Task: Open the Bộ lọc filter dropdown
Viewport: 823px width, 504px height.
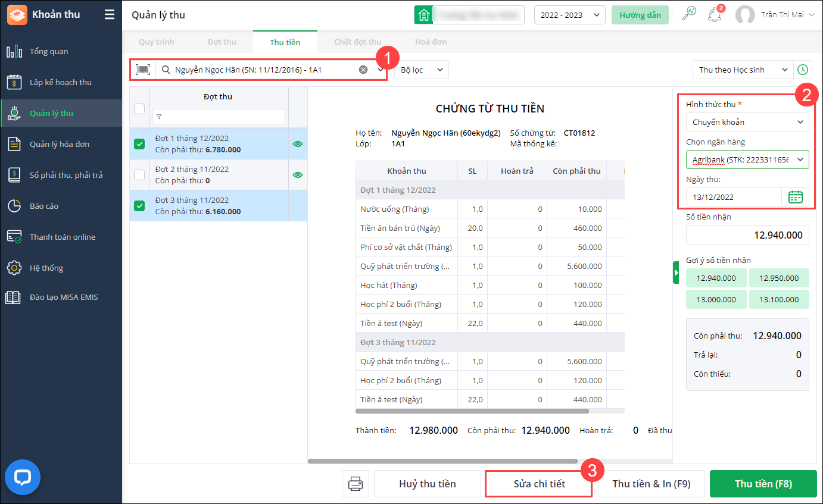Action: (x=422, y=70)
